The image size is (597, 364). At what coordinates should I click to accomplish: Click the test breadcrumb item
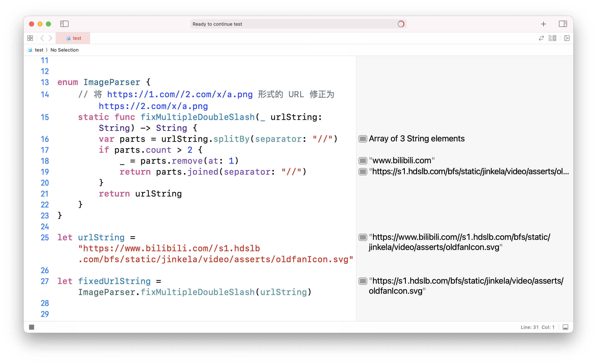click(36, 50)
